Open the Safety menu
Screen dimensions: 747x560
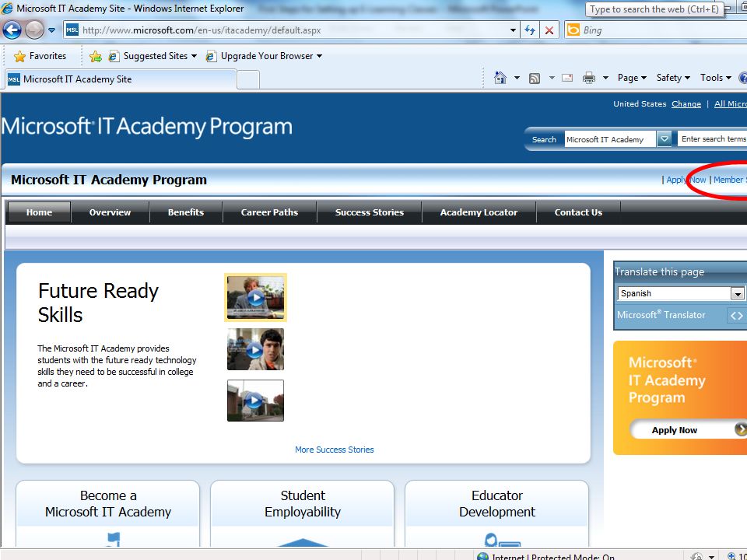click(672, 78)
